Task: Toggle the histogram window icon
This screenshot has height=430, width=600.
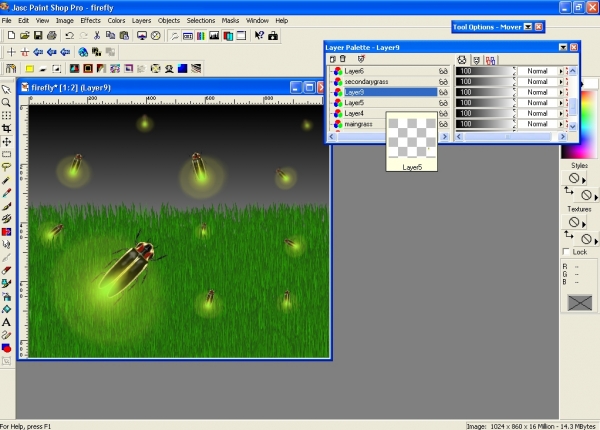Action: tap(214, 36)
